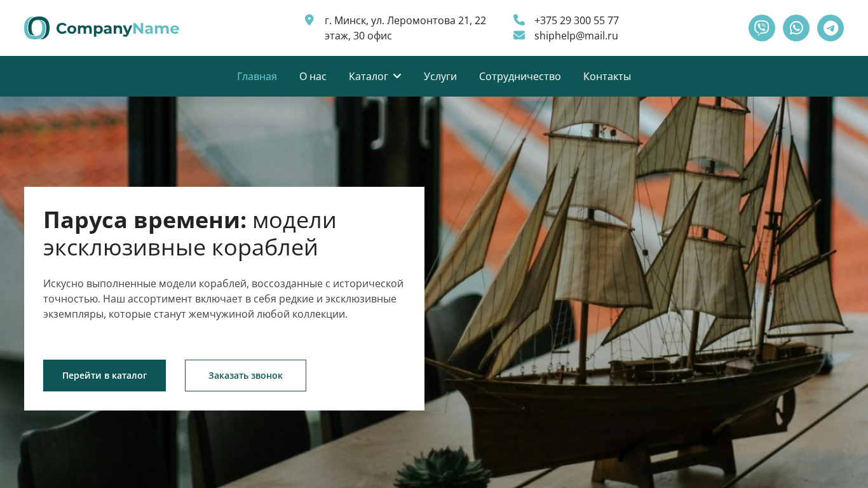Click the shiphelp@mail.ru email link

click(x=576, y=36)
